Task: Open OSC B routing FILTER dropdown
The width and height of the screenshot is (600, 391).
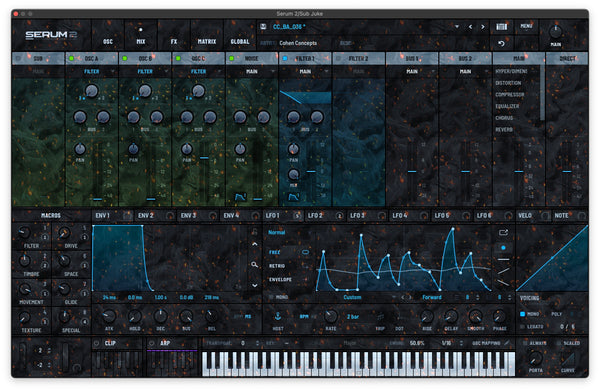Action: pyautogui.click(x=145, y=71)
